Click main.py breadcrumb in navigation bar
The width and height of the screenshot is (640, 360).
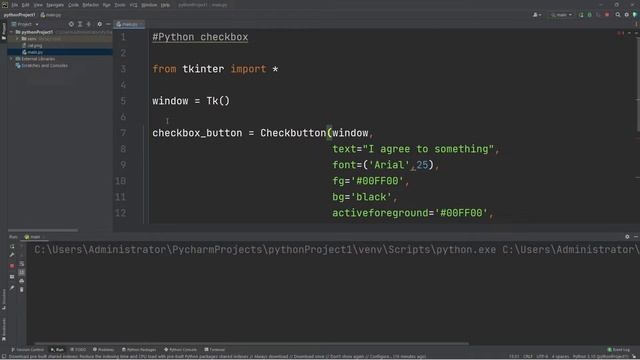[x=51, y=15]
